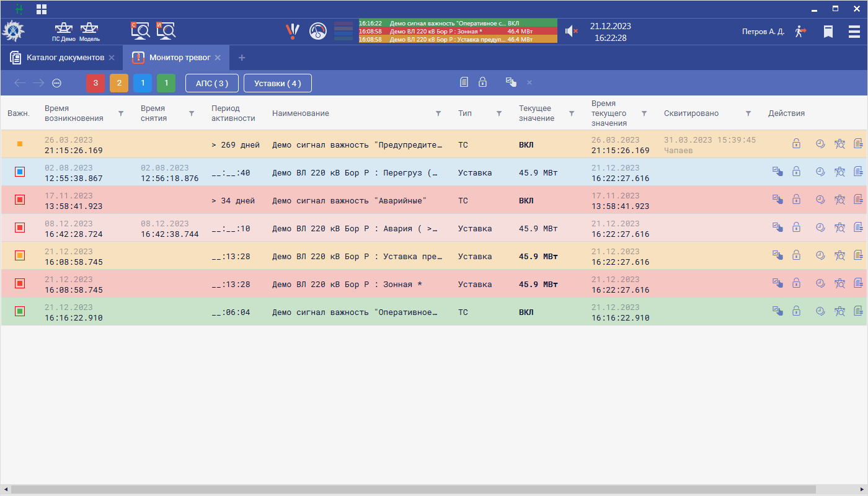
Task: Click the Уставки ( 4 ) button
Action: [277, 83]
